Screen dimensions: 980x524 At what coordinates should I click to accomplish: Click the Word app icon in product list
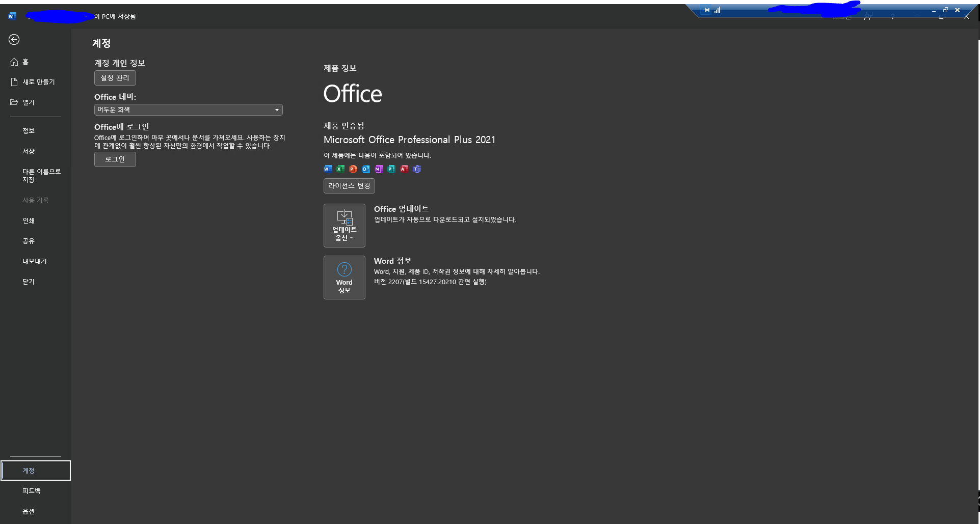(328, 169)
